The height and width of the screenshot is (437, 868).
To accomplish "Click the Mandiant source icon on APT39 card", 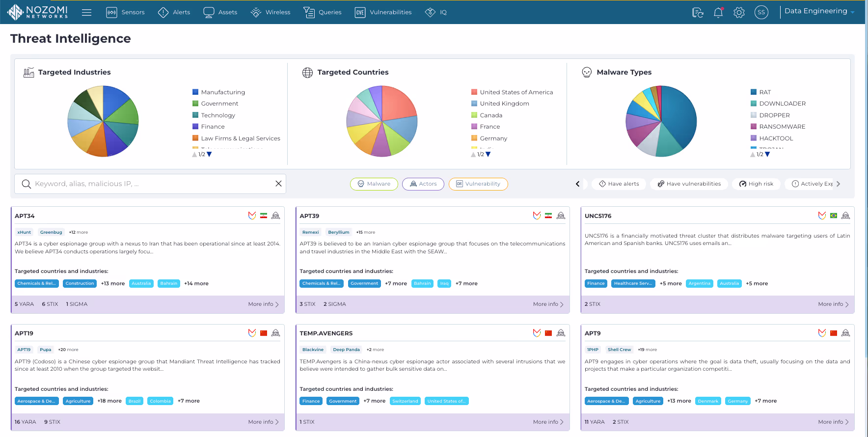I will [537, 216].
